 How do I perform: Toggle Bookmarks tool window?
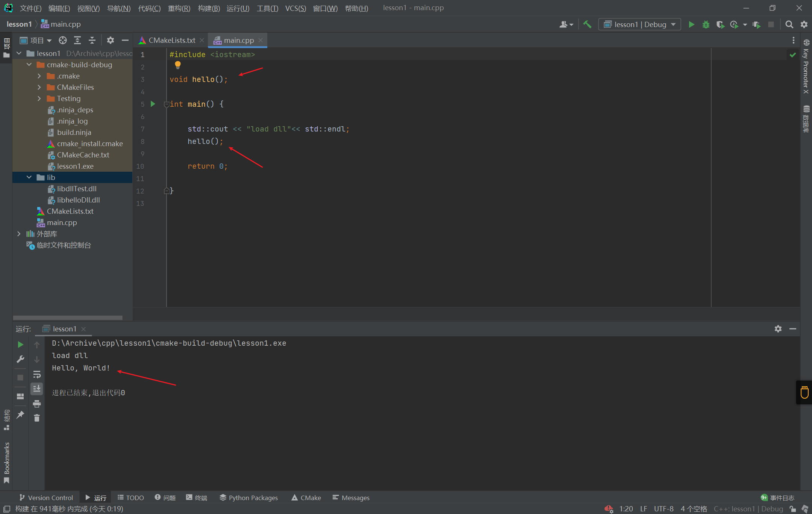(x=6, y=463)
